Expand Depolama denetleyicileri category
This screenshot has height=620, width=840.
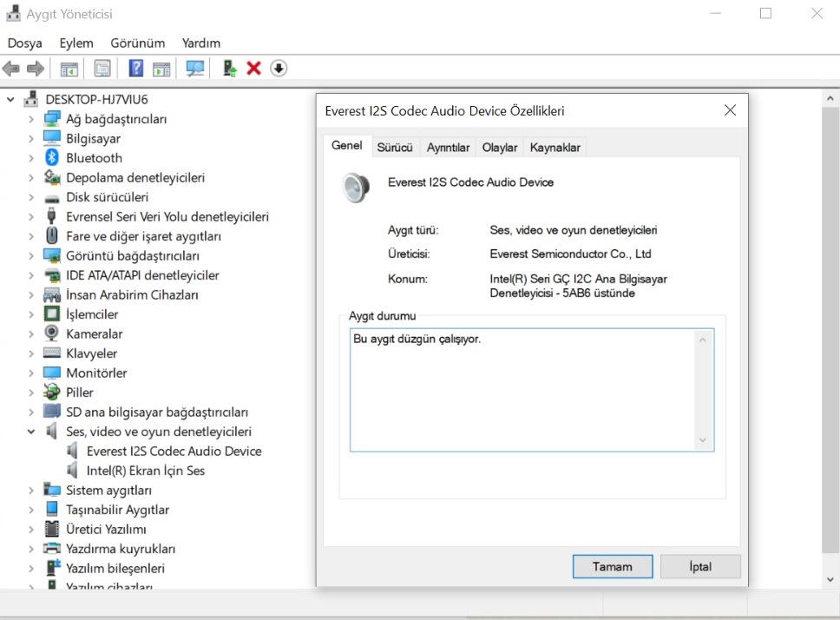point(31,177)
